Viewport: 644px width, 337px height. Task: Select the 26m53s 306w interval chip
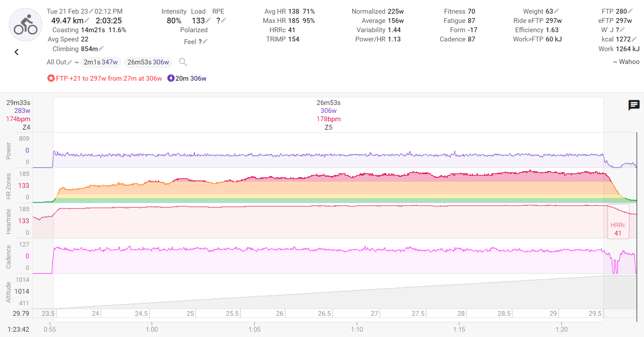coord(148,62)
